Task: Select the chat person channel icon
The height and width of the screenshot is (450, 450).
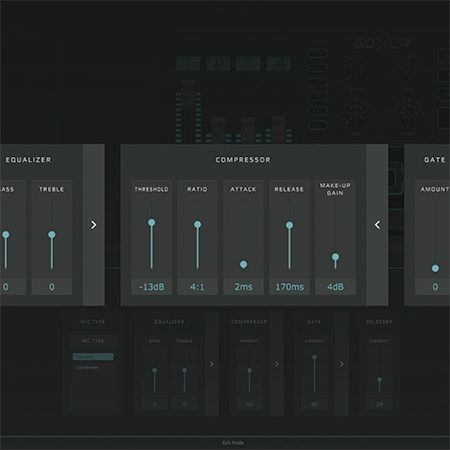Action: [248, 63]
